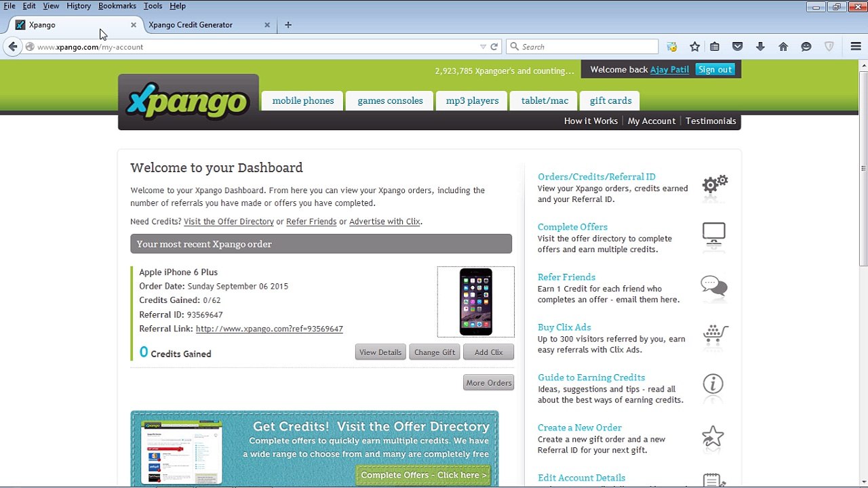The width and height of the screenshot is (868, 488).
Task: Open the URL history dropdown arrow
Action: coord(483,47)
